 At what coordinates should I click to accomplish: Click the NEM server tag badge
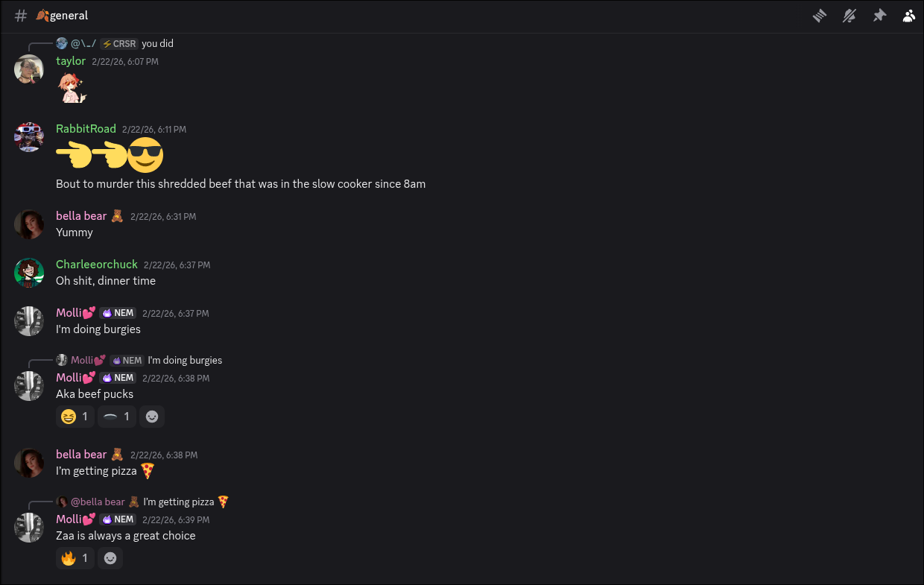pos(118,314)
